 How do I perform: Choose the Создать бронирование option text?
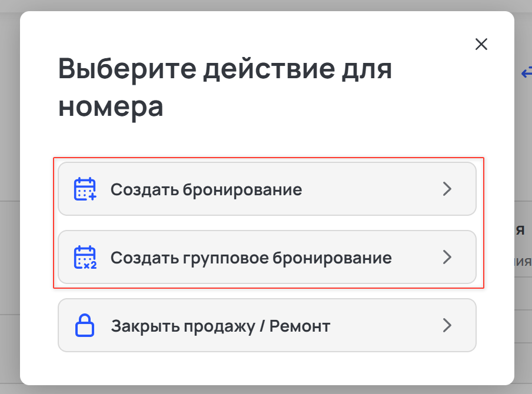[x=207, y=189]
